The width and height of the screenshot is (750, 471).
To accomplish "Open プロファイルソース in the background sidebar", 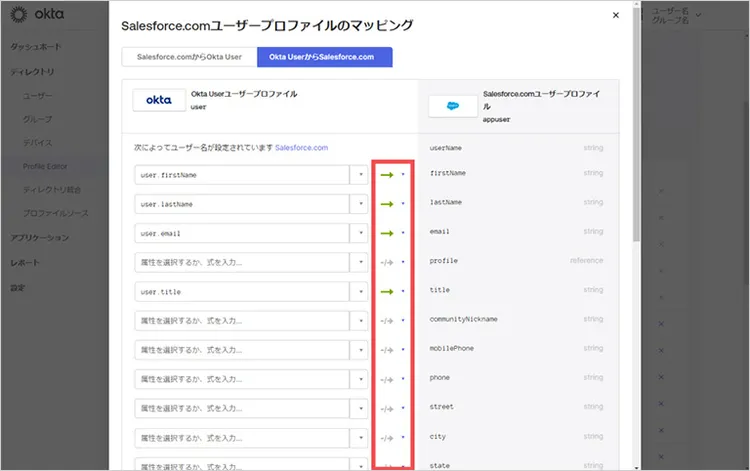I will point(56,213).
